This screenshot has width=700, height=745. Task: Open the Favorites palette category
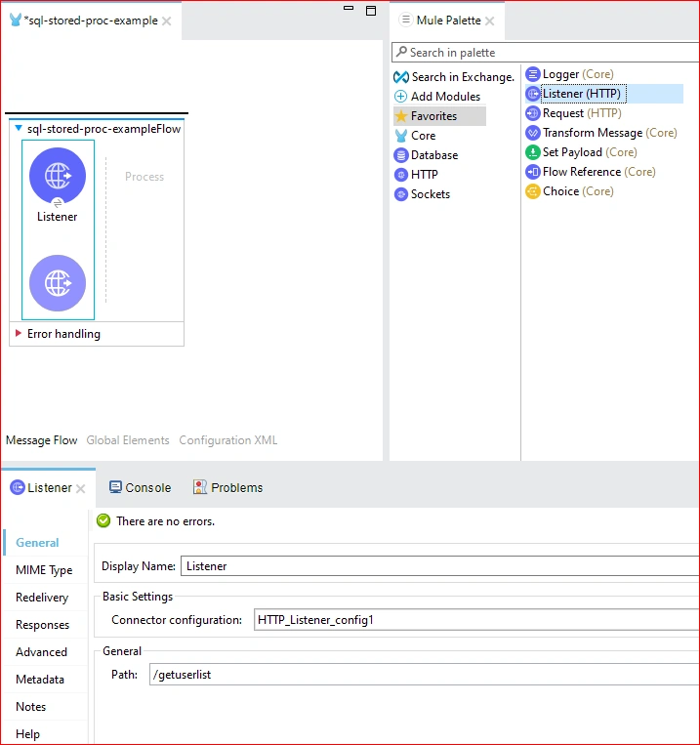[439, 116]
